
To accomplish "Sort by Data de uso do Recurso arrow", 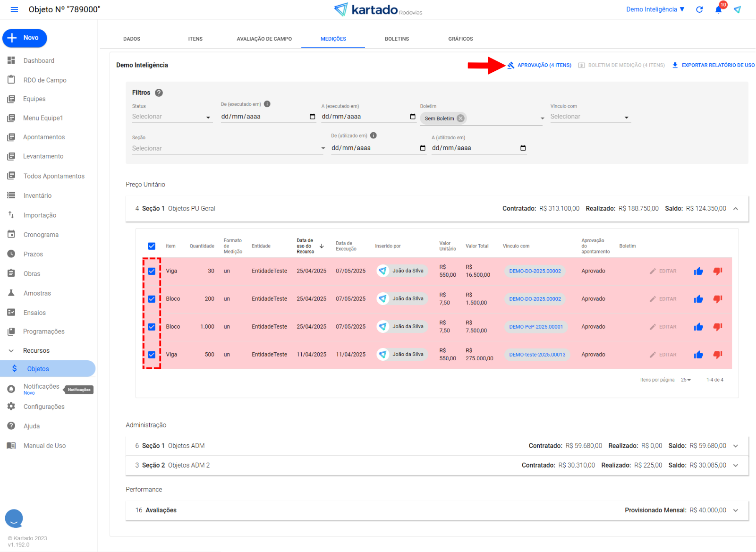I will pos(322,246).
